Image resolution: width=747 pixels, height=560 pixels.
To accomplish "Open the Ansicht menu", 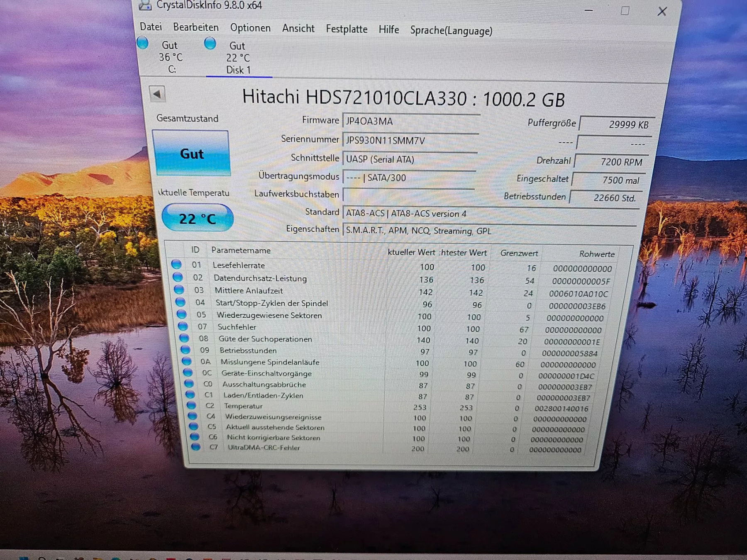I will (298, 29).
